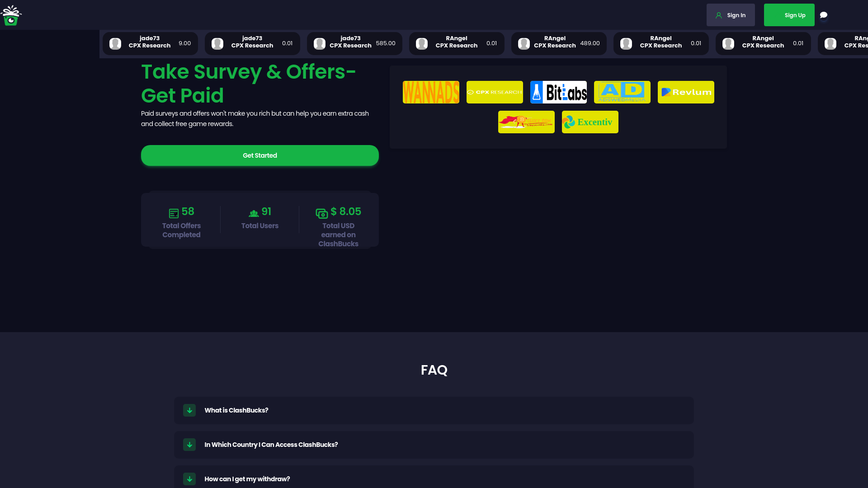This screenshot has height=488, width=868.
Task: Open the chat bubble icon
Action: pyautogui.click(x=824, y=15)
